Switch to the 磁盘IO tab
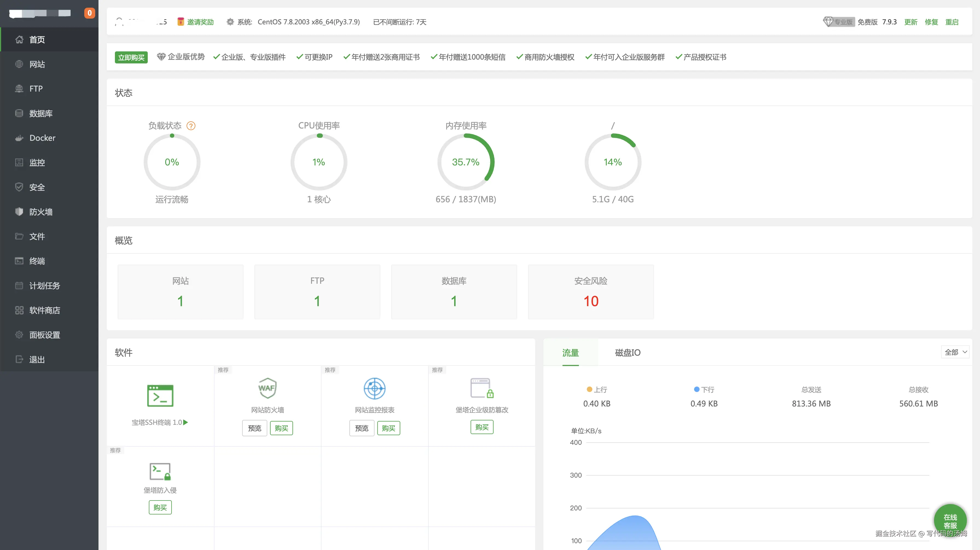 point(627,352)
